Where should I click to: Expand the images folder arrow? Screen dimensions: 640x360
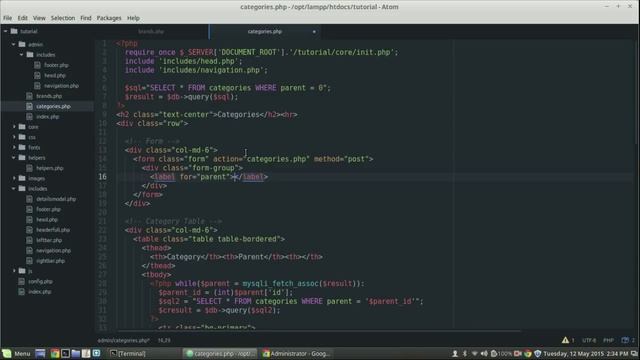coord(14,178)
